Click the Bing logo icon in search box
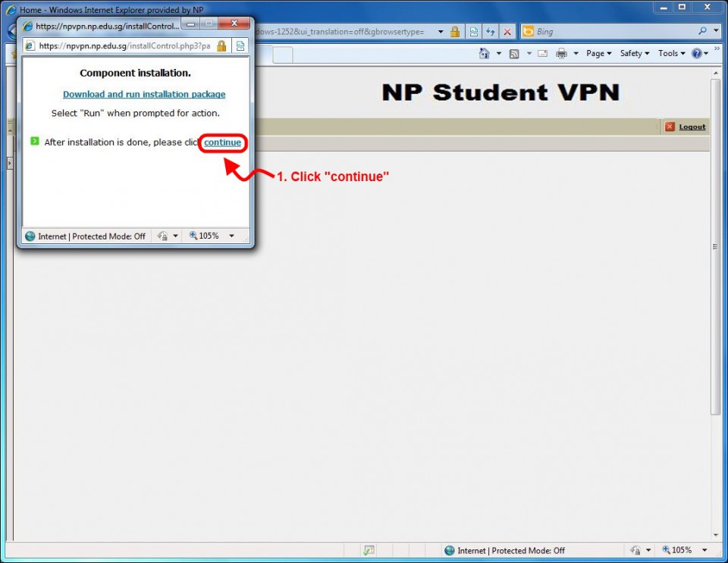The height and width of the screenshot is (563, 728). (528, 32)
